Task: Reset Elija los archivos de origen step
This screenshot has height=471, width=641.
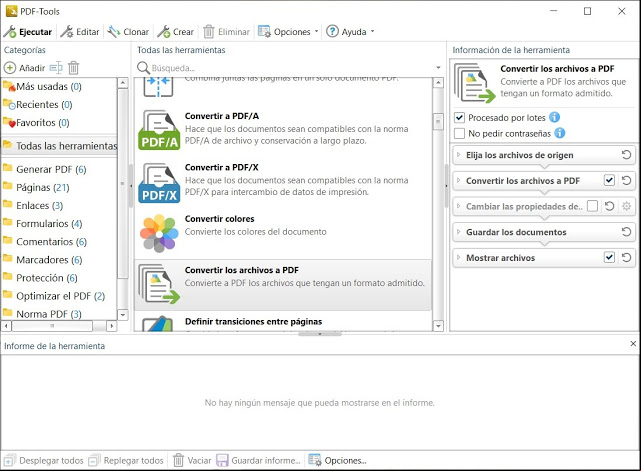Action: tap(626, 155)
